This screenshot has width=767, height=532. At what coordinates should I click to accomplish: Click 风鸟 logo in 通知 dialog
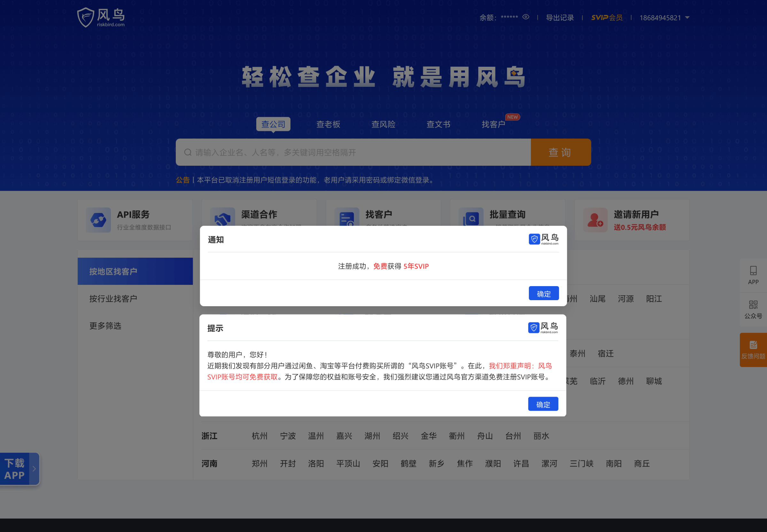[x=544, y=239]
